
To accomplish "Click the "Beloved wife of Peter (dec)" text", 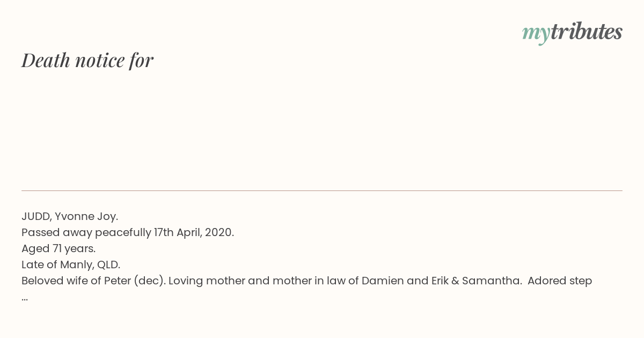I will pos(93,281).
